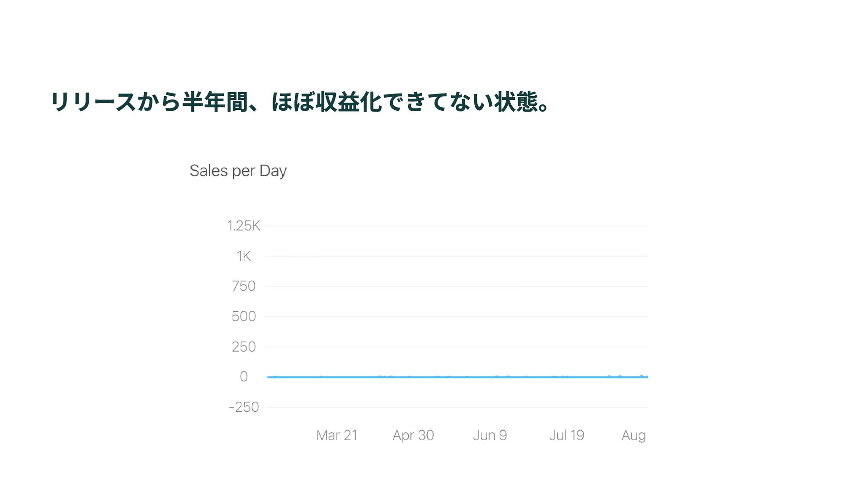Click the blue sales line near Jun 9
This screenshot has height=488, width=868.
click(x=490, y=376)
